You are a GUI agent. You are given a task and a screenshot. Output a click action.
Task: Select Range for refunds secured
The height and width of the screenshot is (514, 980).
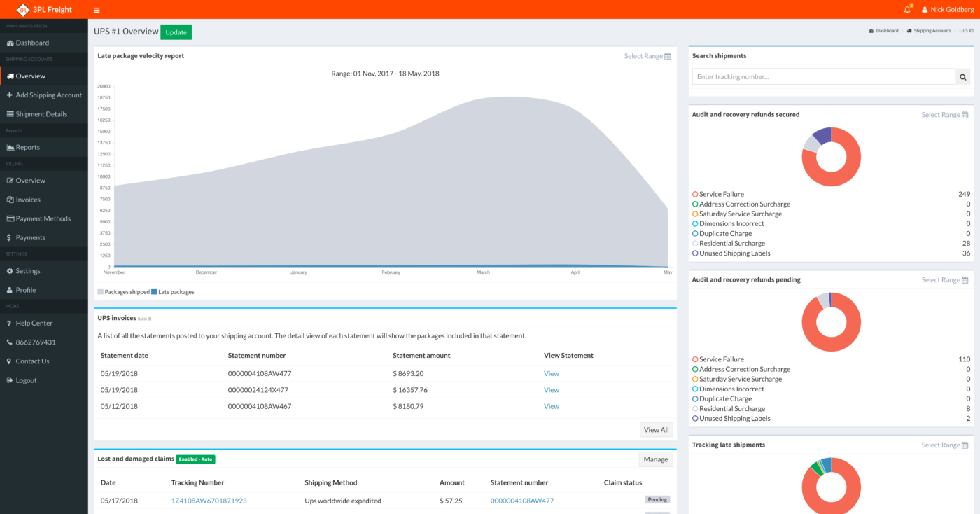(945, 115)
